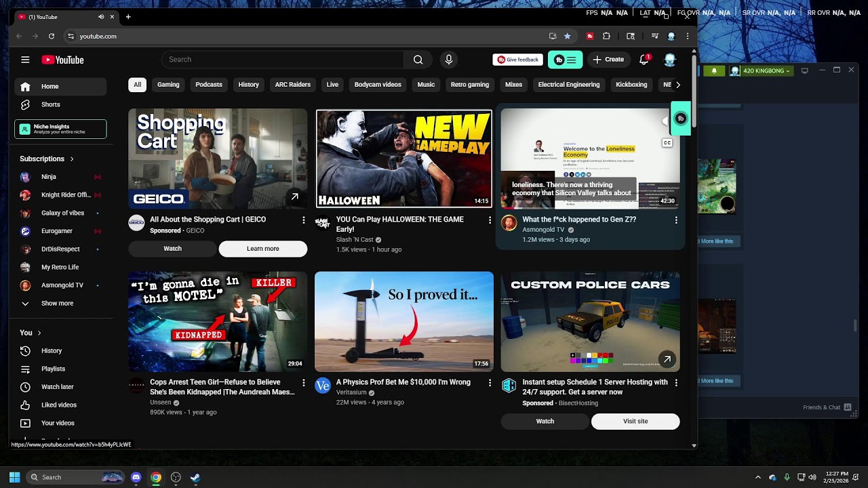
Task: Bookmark this page with the star icon
Action: click(x=568, y=36)
